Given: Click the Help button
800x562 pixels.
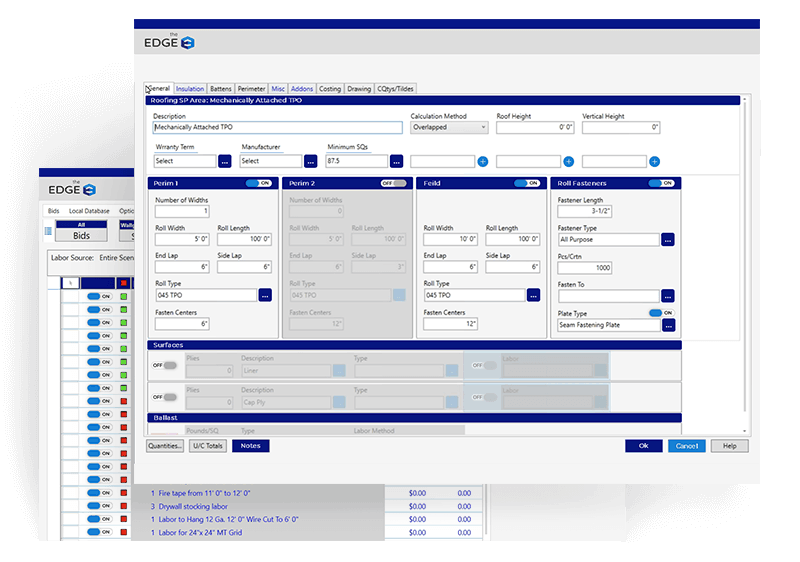Looking at the screenshot, I should tap(730, 446).
